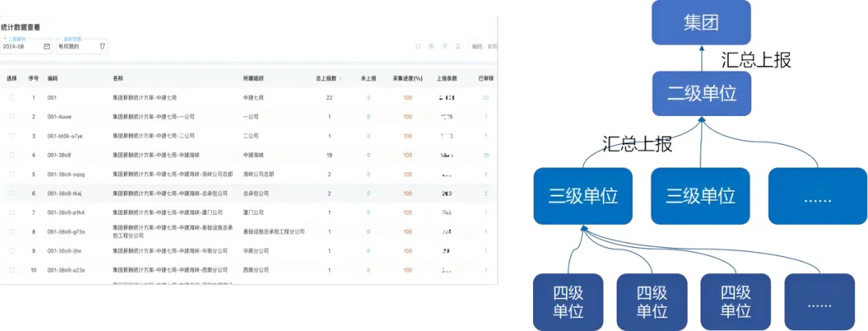The image size is (868, 331).
Task: Sort the table by 采集进度(%) column header
Action: coord(407,78)
